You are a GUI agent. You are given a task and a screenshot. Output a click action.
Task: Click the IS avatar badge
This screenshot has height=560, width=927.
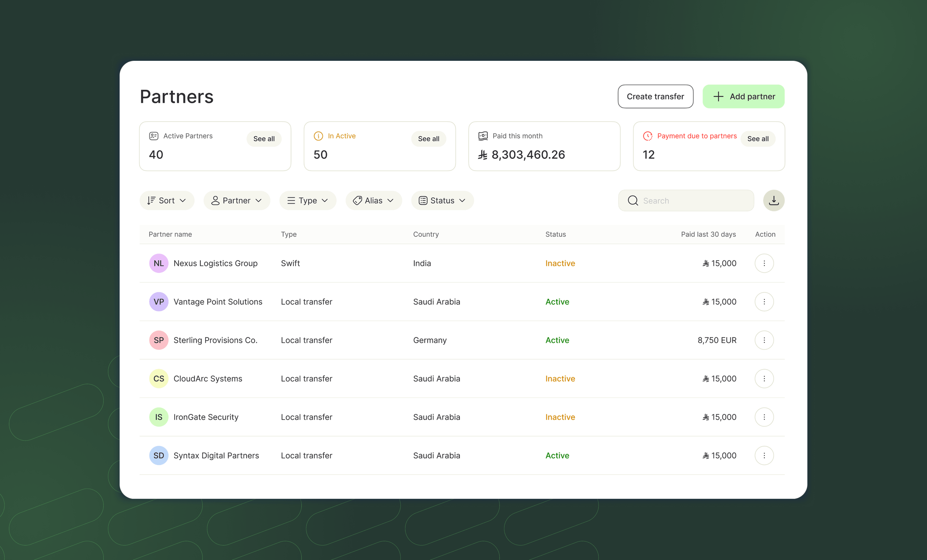pyautogui.click(x=159, y=417)
